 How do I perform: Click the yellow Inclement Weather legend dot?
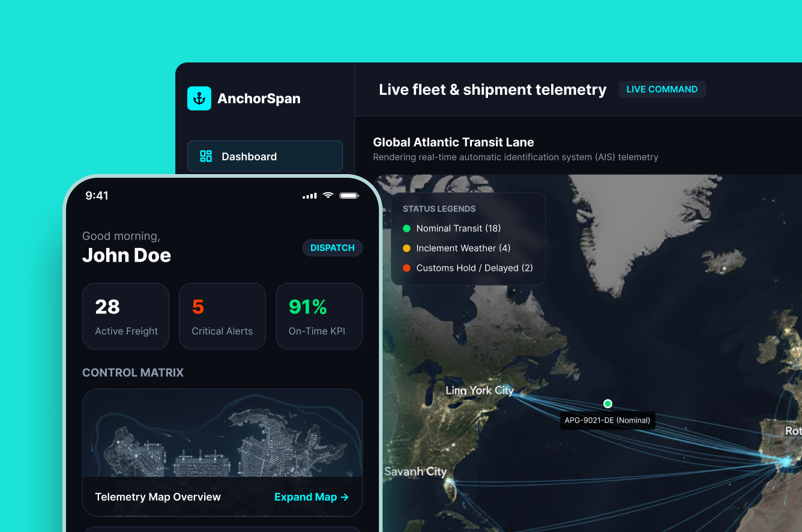coord(406,248)
